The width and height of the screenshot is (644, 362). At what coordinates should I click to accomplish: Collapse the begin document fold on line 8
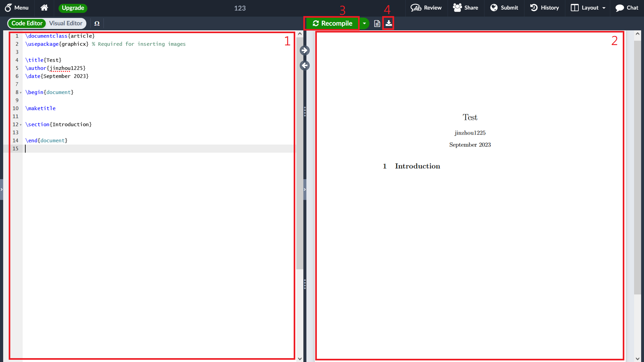click(21, 93)
